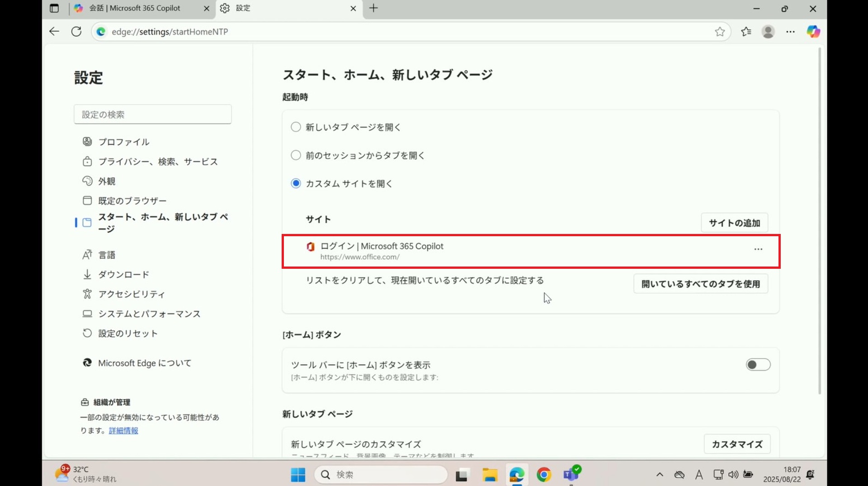The width and height of the screenshot is (868, 486).
Task: Add this page to favorites with star icon
Action: tap(720, 32)
